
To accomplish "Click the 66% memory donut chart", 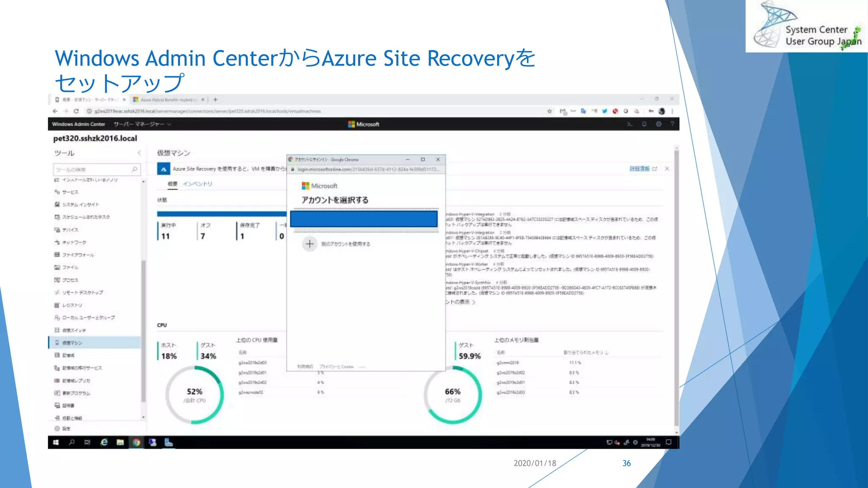I will [x=453, y=395].
